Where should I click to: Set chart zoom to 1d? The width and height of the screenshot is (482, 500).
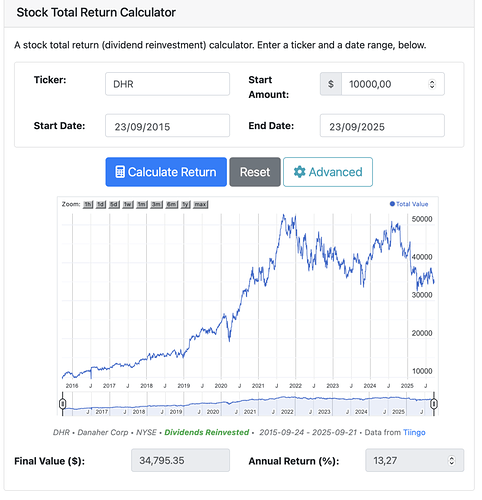point(101,204)
